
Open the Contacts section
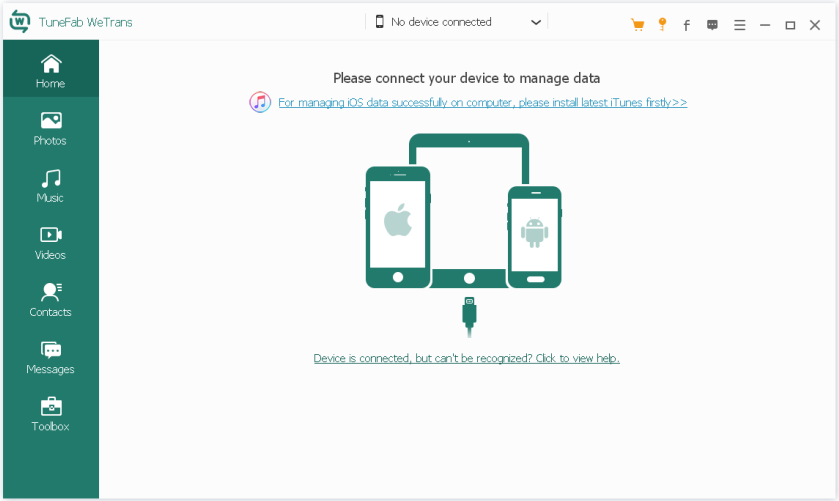point(50,299)
